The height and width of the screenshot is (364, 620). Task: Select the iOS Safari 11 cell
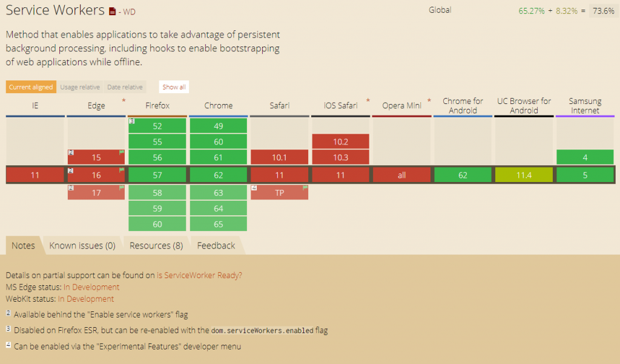point(340,175)
